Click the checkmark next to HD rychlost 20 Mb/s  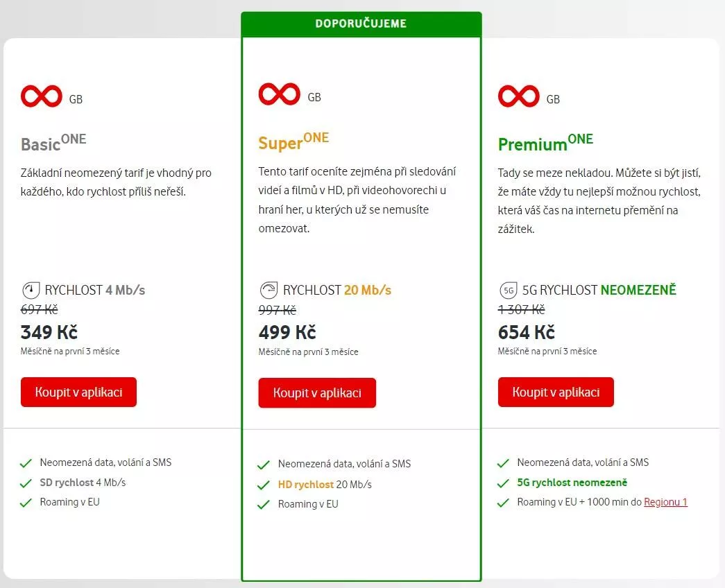pos(264,485)
